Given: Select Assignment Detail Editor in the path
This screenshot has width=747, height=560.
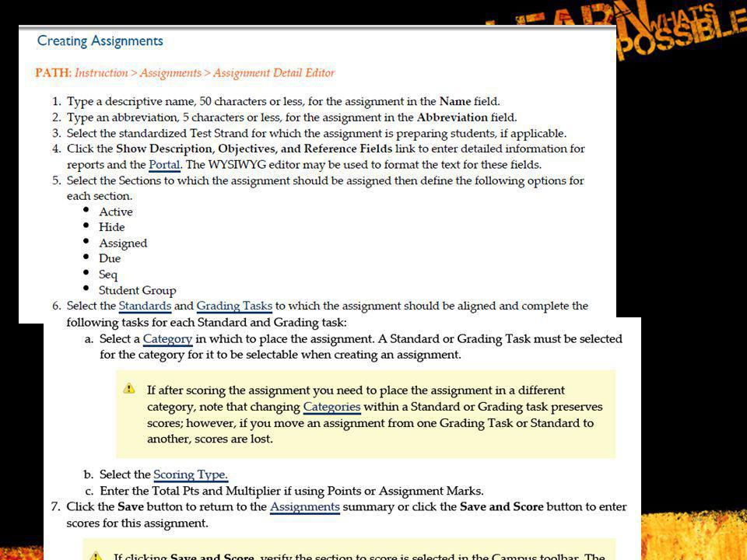Looking at the screenshot, I should coord(274,73).
